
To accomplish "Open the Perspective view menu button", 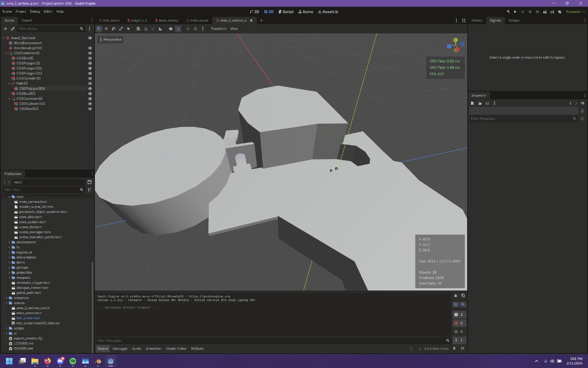I will pos(111,39).
